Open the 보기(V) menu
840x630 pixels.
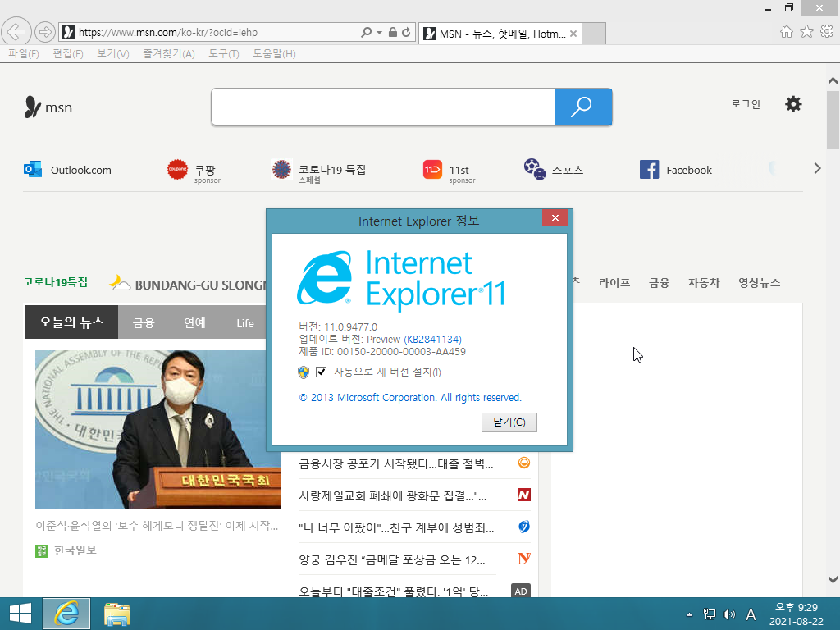(x=113, y=53)
